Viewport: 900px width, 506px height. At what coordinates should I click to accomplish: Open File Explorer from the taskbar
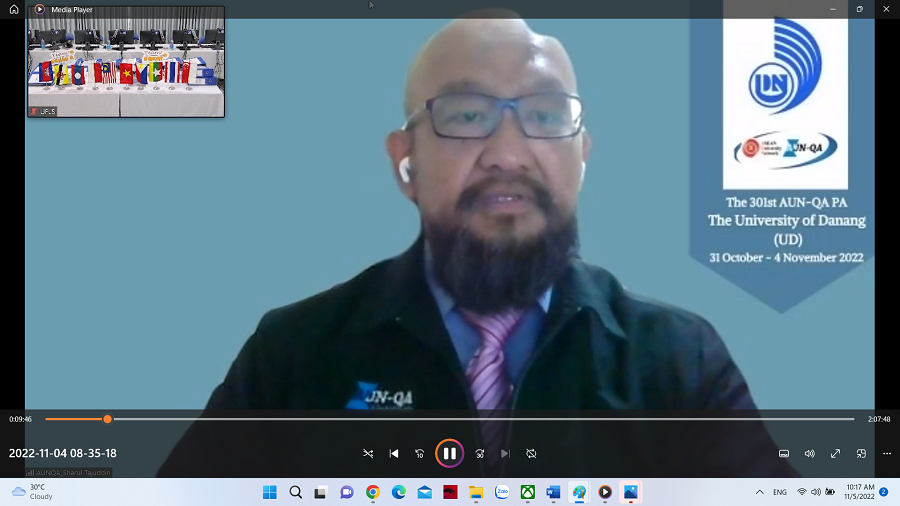pyautogui.click(x=476, y=492)
